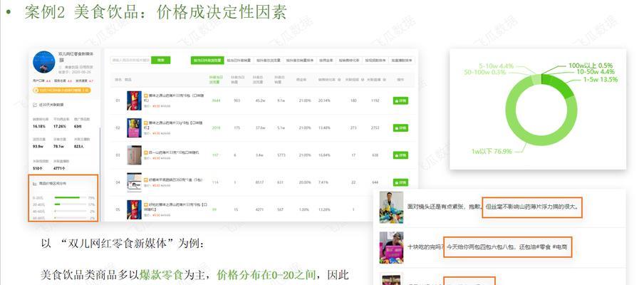
Task: Open video thumbnail of the 十块吃的完吗 comment
Action: tap(391, 247)
